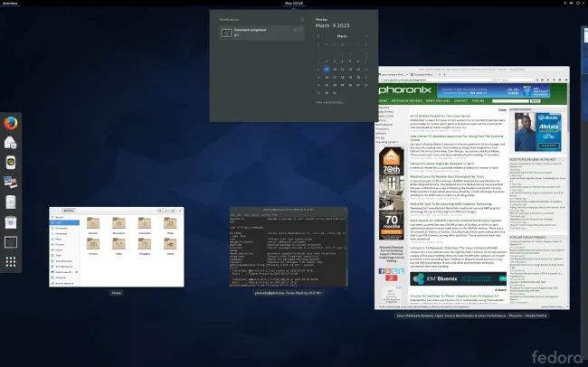Open Shotwell photo manager in the dash
The image size is (588, 367).
(11, 183)
